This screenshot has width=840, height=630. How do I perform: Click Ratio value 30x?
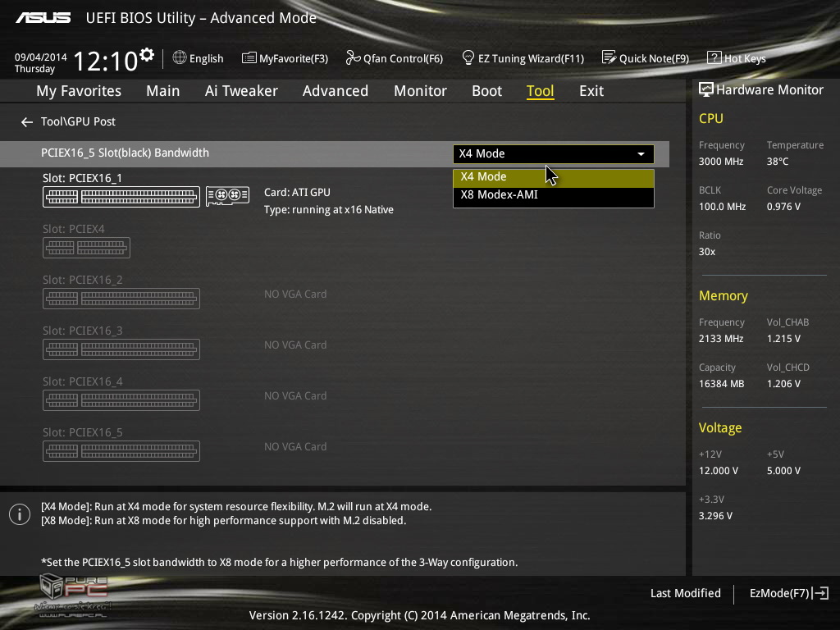pos(706,251)
